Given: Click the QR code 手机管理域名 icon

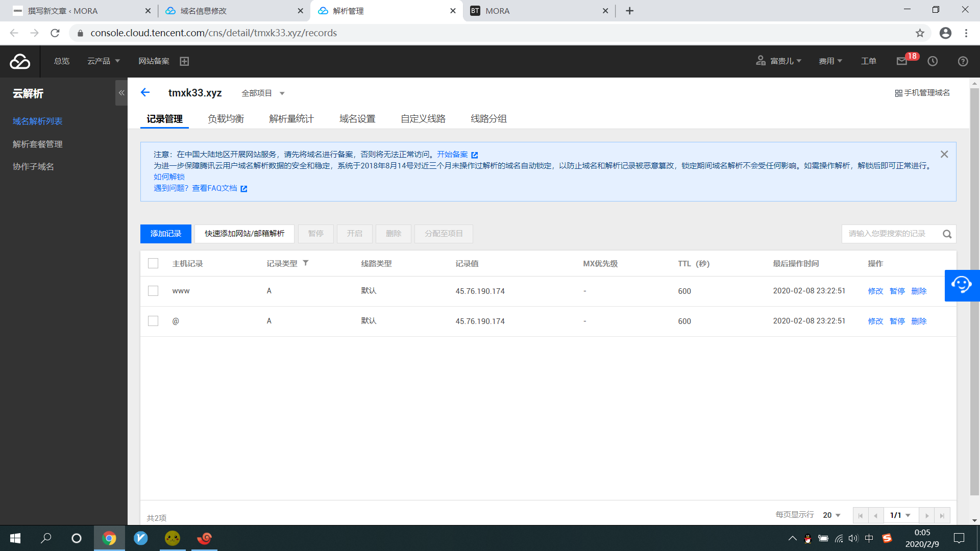Looking at the screenshot, I should coord(898,93).
